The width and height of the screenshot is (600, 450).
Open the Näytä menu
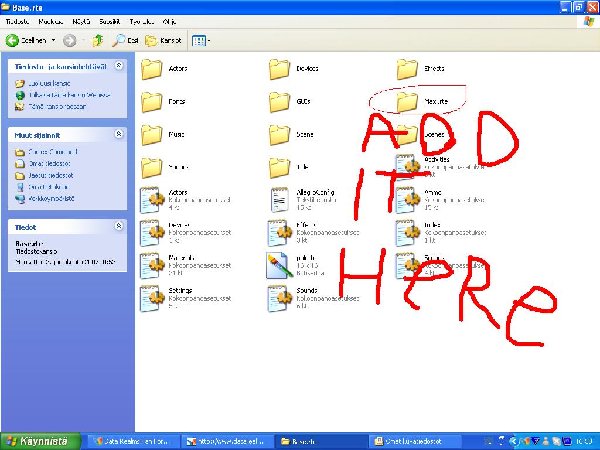[x=81, y=22]
